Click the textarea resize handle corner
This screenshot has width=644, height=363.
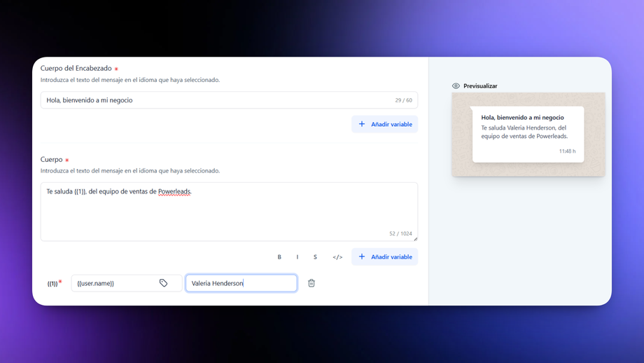pos(415,238)
